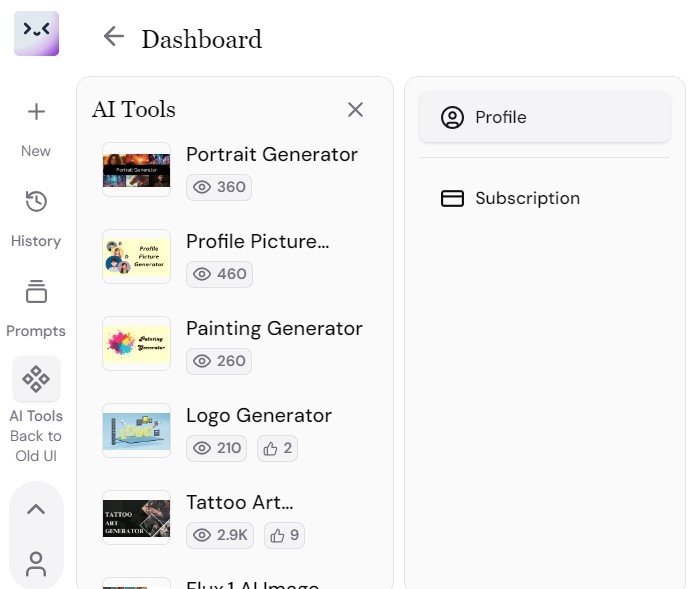Like the Logo Generator tool
695x589 pixels.
pyautogui.click(x=277, y=448)
